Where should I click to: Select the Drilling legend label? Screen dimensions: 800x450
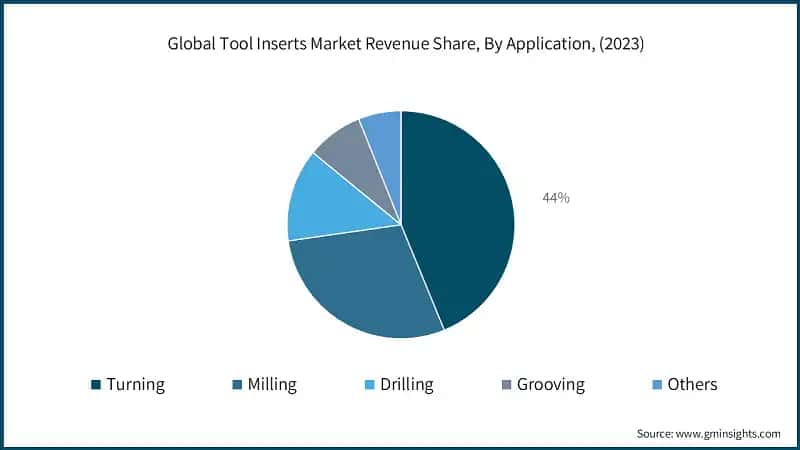407,385
